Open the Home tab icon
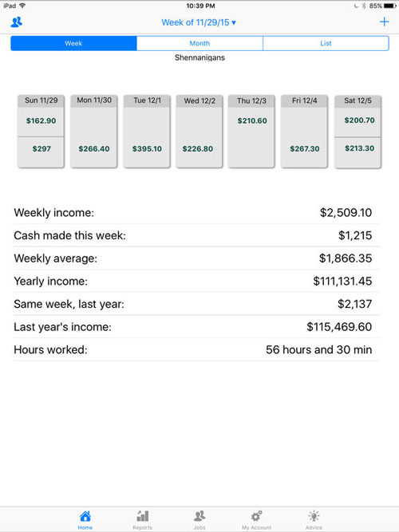Screen dimensions: 399x532 coord(85,516)
